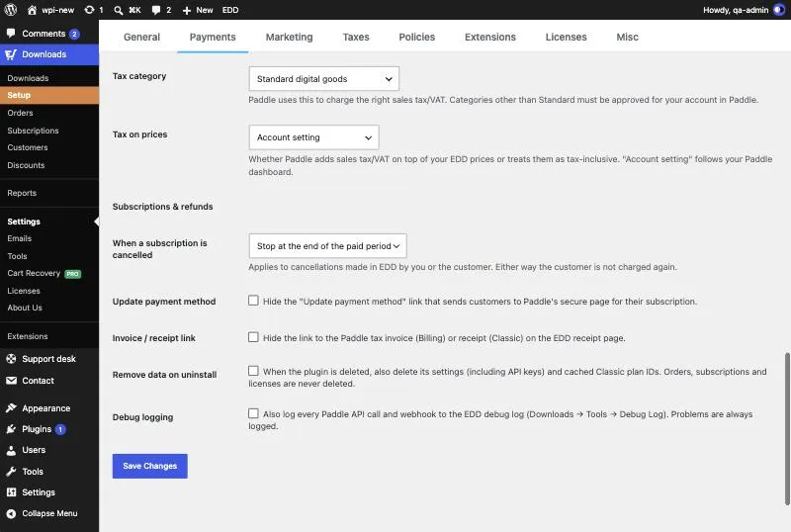This screenshot has width=791, height=532.
Task: Click the Cart Recovery PRO badge
Action: [72, 274]
